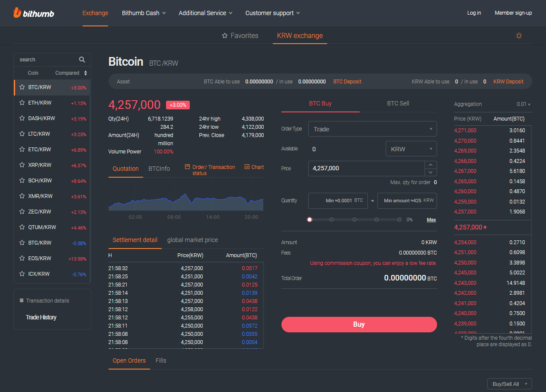Viewport: 546px width, 392px height.
Task: Switch to KRW exchange tab
Action: click(x=300, y=36)
